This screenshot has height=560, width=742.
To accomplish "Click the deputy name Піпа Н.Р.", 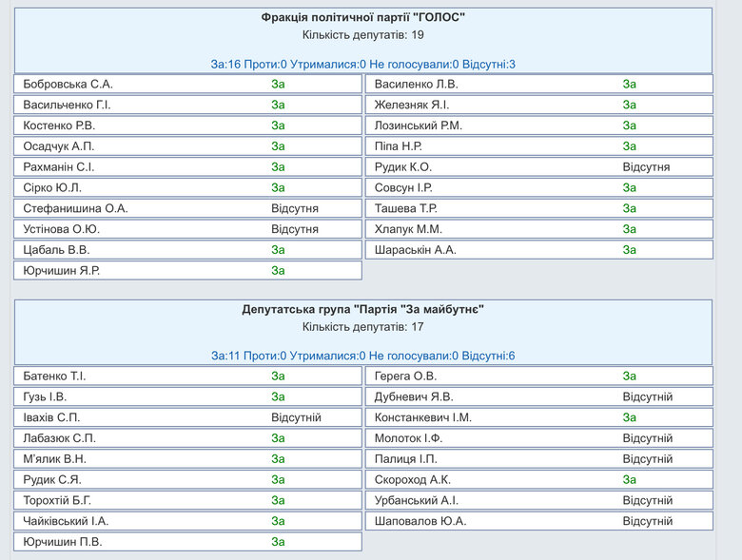I will pos(398,146).
